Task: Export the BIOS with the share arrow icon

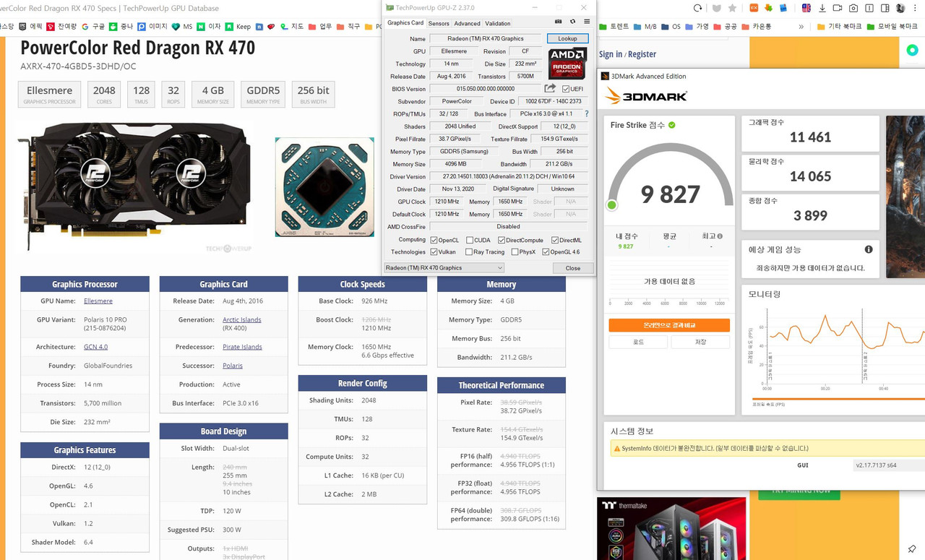Action: [550, 88]
